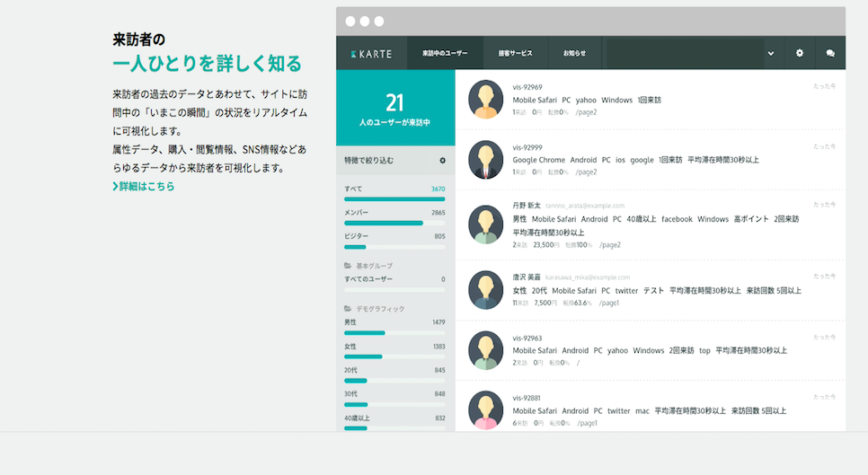This screenshot has width=868, height=475.
Task: Open avatar of 丹野 新太
Action: (x=485, y=224)
